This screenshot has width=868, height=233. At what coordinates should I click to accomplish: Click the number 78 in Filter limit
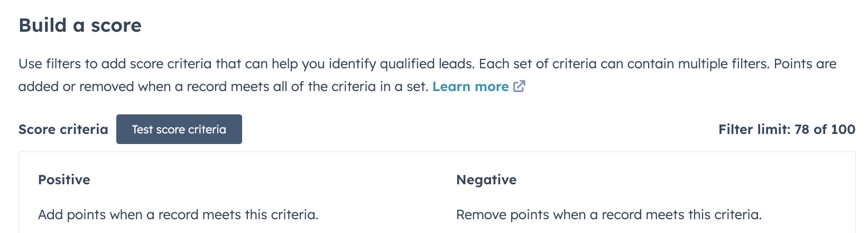(x=801, y=129)
